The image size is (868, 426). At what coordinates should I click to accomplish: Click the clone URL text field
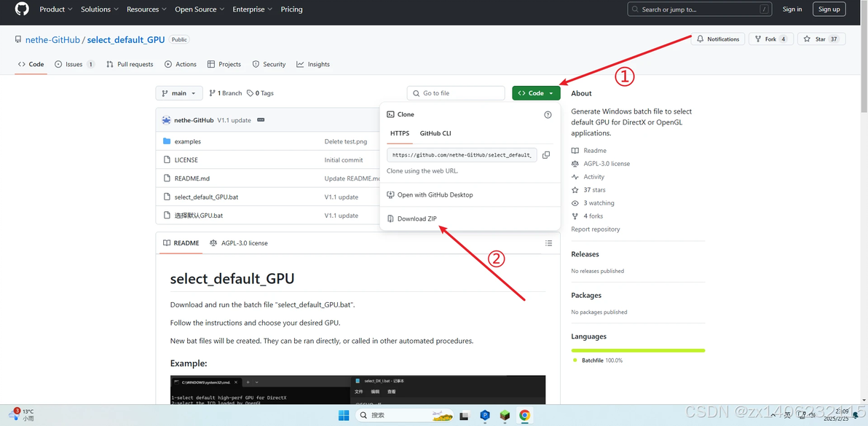coord(462,155)
